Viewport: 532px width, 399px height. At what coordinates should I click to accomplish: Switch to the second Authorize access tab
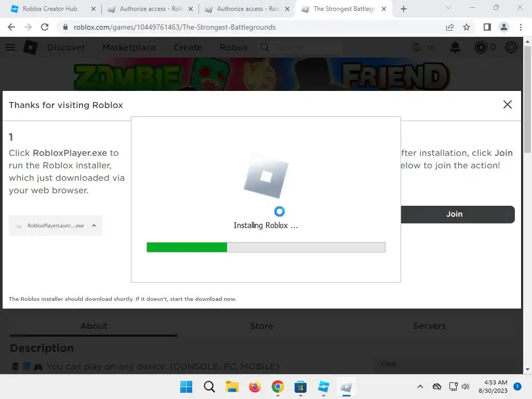coord(248,9)
